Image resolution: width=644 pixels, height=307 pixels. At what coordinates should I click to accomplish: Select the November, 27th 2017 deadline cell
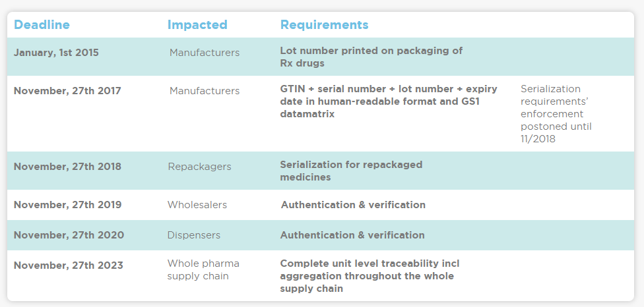tap(67, 90)
